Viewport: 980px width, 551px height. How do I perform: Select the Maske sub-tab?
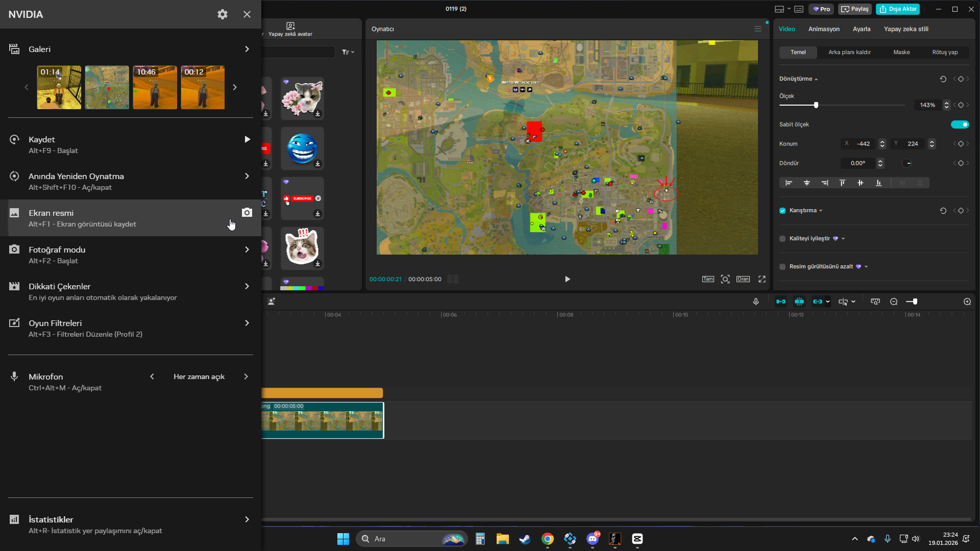pyautogui.click(x=901, y=52)
